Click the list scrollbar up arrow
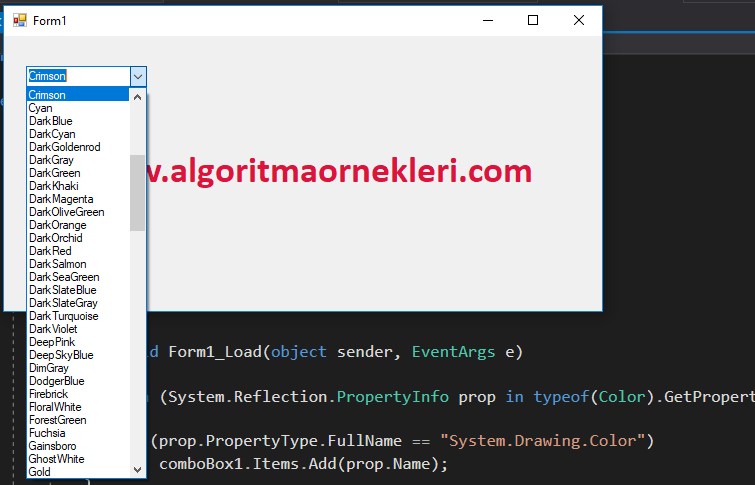 click(x=138, y=97)
